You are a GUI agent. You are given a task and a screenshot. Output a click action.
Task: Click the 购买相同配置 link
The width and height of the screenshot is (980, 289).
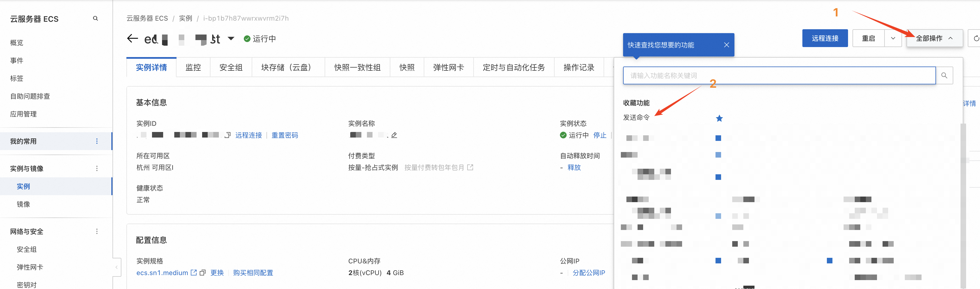coord(253,273)
